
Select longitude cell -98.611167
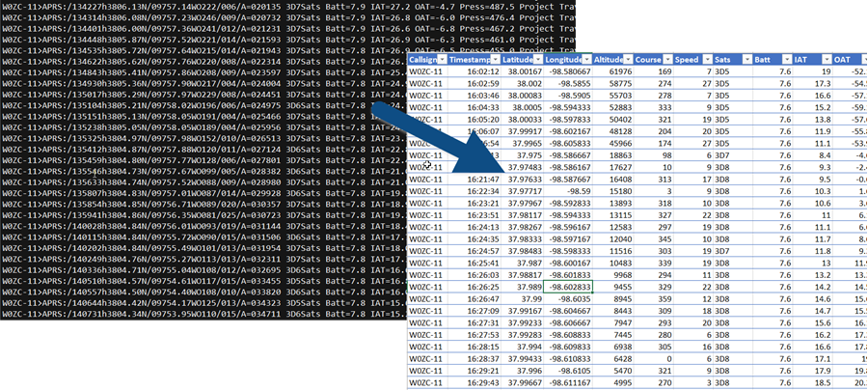(567, 382)
